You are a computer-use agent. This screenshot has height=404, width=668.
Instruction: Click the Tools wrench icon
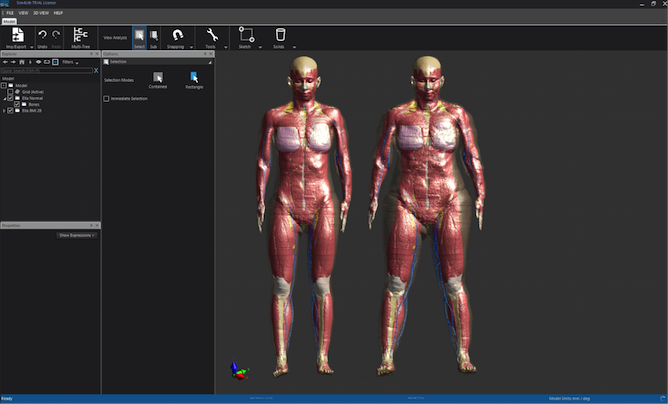point(211,35)
